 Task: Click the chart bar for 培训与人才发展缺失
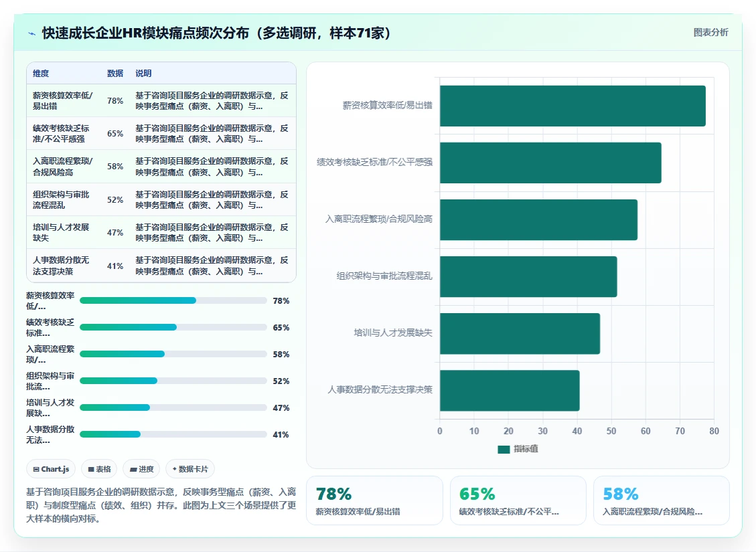click(520, 333)
